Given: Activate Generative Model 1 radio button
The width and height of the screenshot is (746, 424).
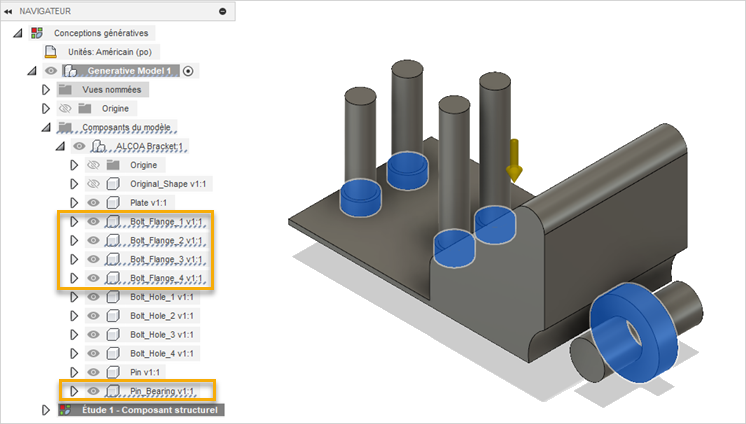Looking at the screenshot, I should point(188,71).
